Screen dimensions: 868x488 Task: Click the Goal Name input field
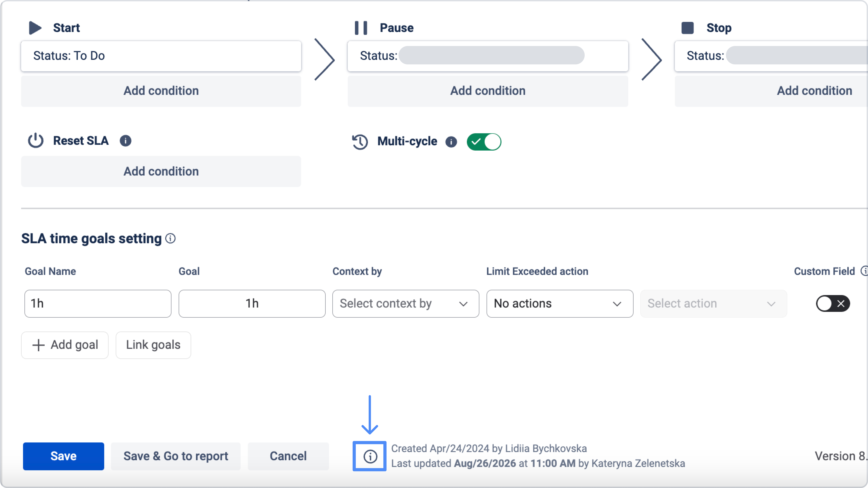tap(98, 304)
